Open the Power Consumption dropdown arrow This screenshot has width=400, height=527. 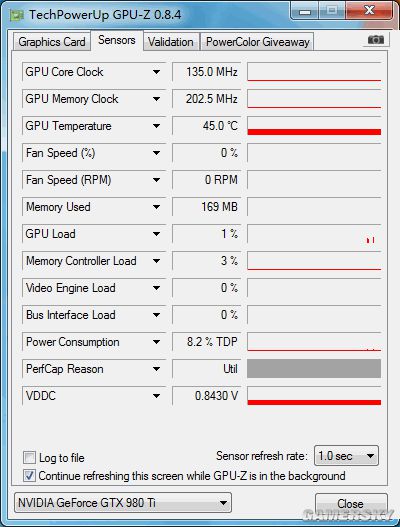pyautogui.click(x=156, y=342)
